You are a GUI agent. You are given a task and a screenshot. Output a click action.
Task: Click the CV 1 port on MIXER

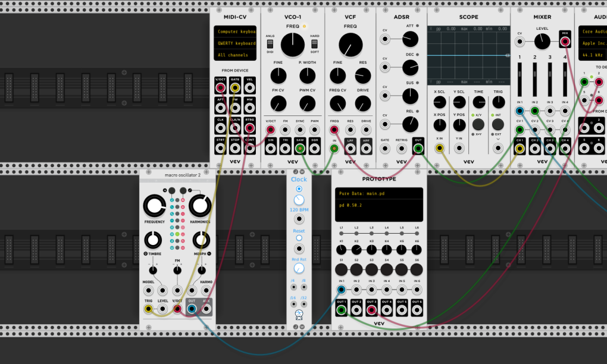(x=520, y=130)
